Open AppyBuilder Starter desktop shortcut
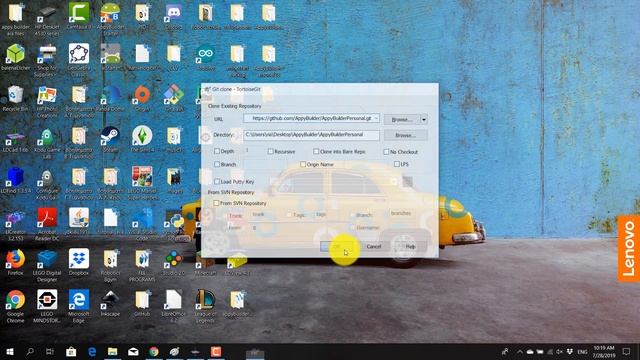This screenshot has height=360, width=640. 110,19
